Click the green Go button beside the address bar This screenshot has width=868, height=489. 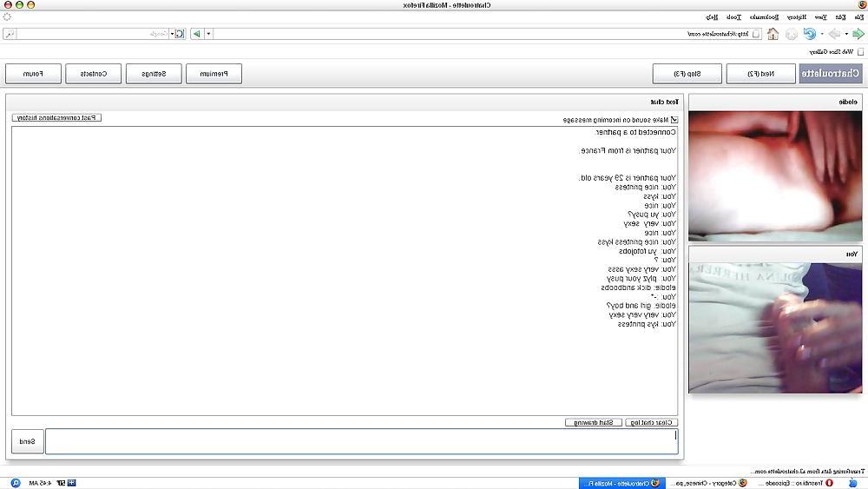pos(196,34)
